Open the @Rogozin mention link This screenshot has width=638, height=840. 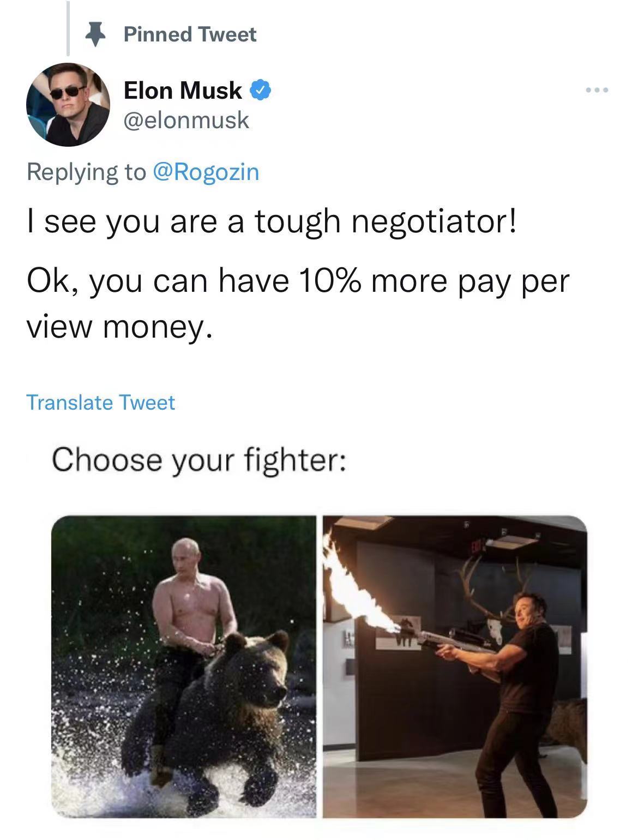tap(206, 172)
